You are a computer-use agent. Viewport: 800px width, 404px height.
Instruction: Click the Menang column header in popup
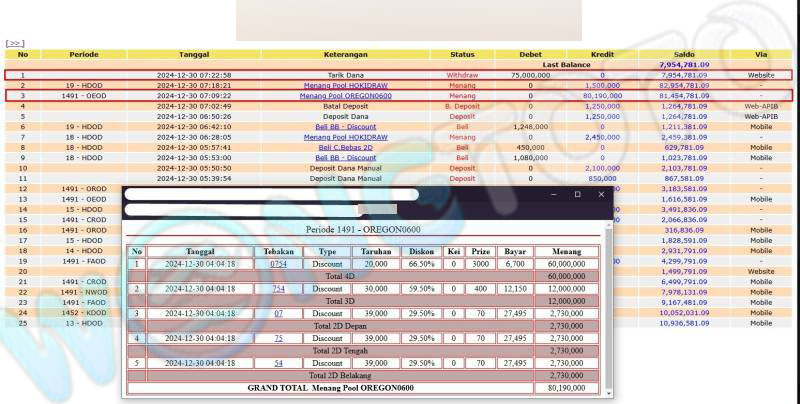[566, 251]
